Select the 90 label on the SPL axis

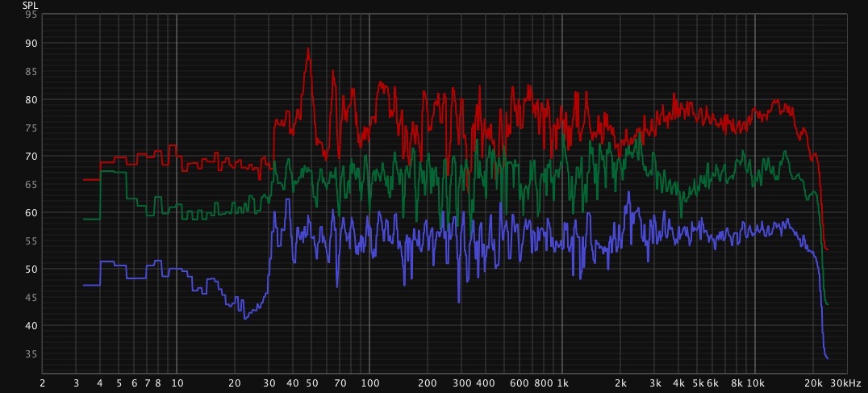31,44
